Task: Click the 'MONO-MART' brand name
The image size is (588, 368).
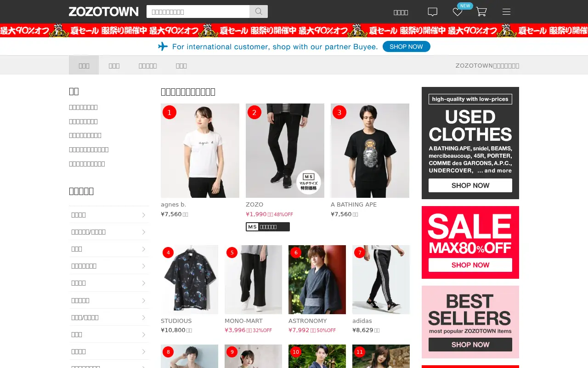Action: pos(243,321)
